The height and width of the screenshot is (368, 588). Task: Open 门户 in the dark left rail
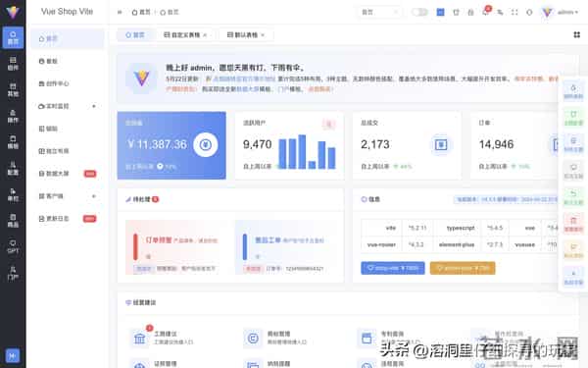13,273
